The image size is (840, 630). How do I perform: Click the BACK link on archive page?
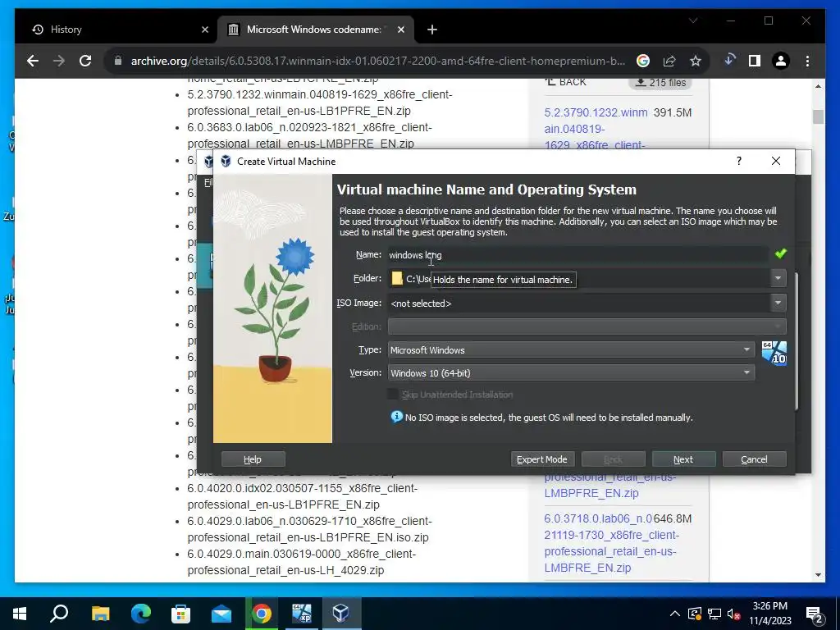pos(566,83)
